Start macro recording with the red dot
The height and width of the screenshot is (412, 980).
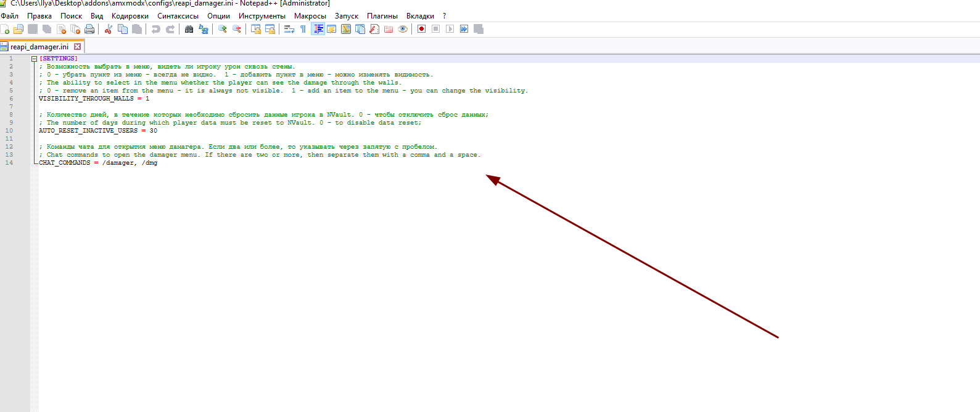coord(421,29)
